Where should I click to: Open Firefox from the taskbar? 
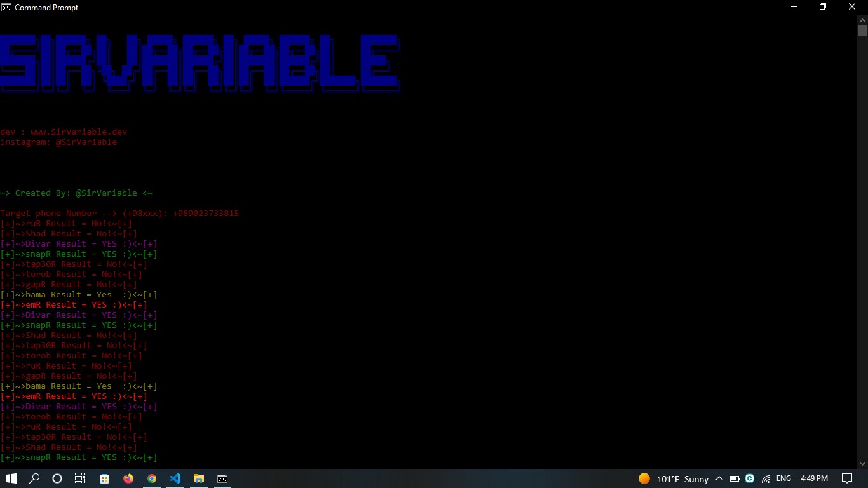click(x=128, y=478)
